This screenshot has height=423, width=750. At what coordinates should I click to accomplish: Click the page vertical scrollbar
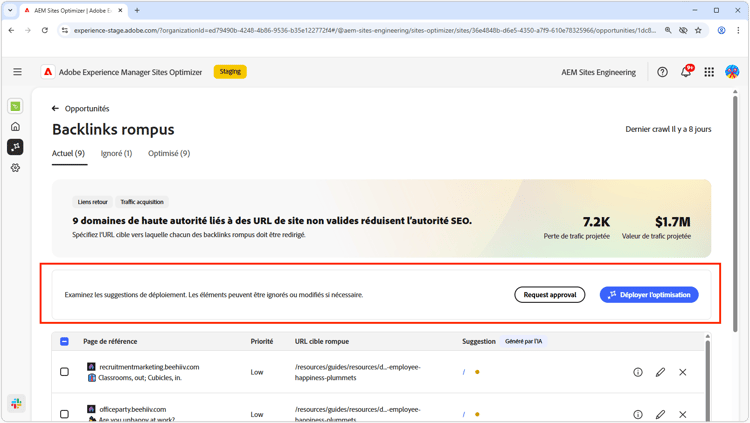[735, 213]
